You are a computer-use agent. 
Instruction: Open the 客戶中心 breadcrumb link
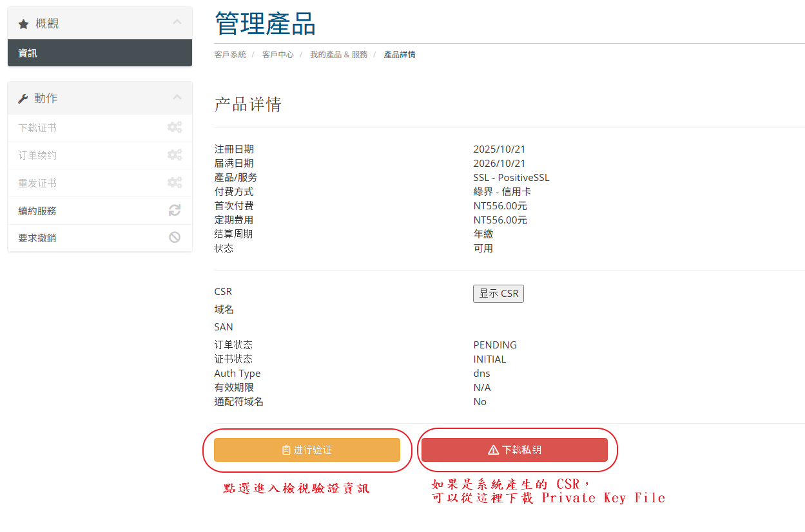click(278, 55)
